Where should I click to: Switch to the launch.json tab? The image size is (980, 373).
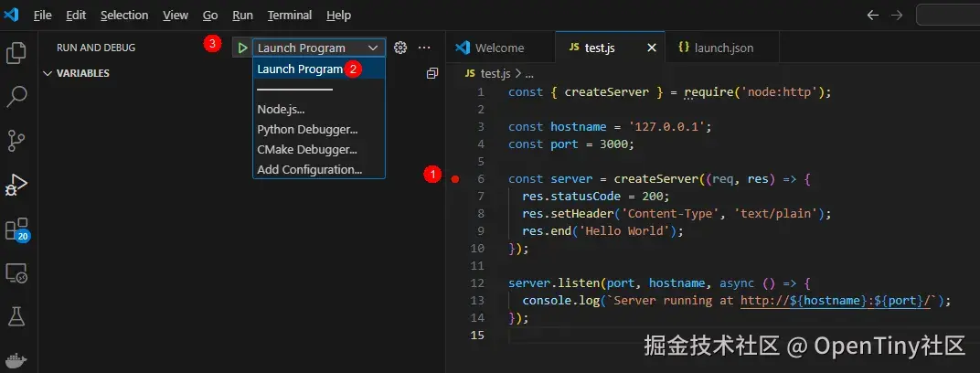click(722, 48)
